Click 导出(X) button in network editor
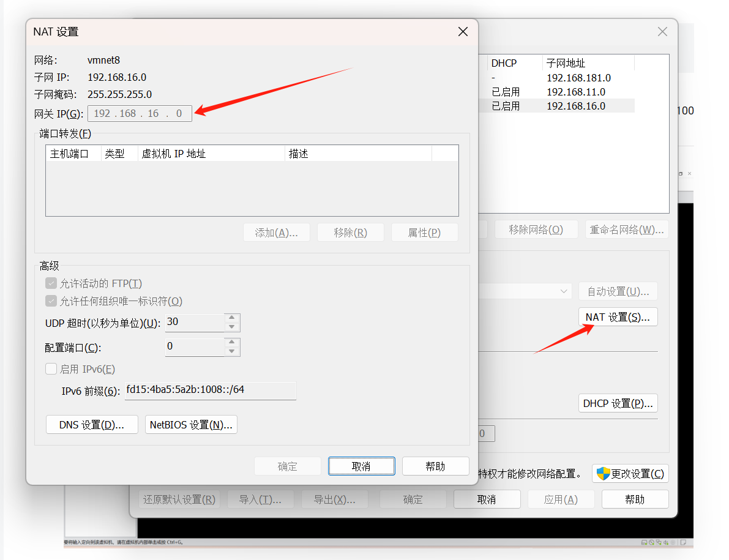729x560 pixels. tap(335, 499)
